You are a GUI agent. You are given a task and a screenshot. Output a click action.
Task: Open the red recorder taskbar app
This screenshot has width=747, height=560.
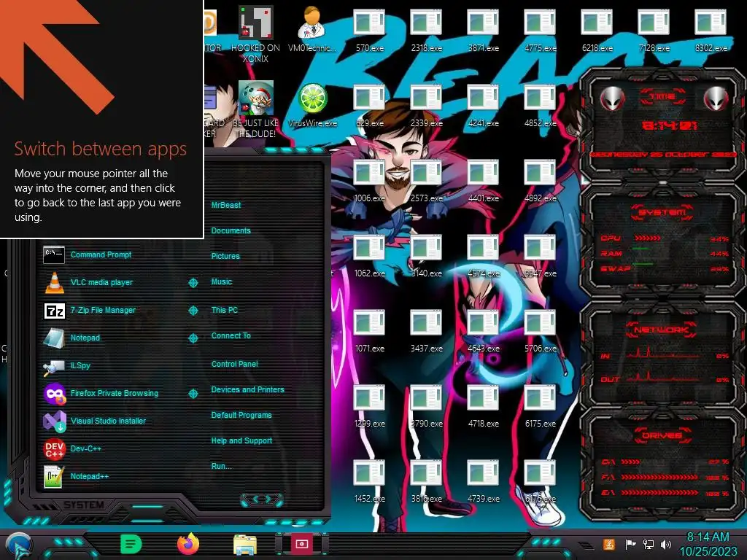pyautogui.click(x=301, y=544)
